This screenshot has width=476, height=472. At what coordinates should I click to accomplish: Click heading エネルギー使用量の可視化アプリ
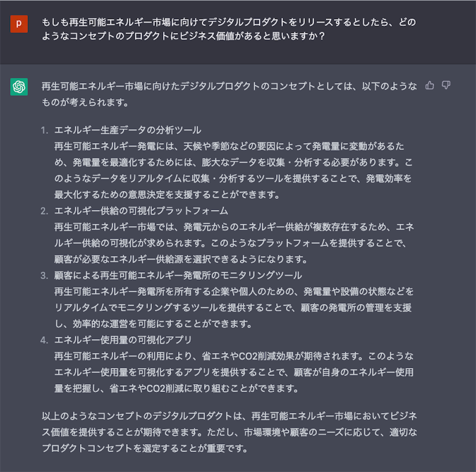tap(123, 340)
